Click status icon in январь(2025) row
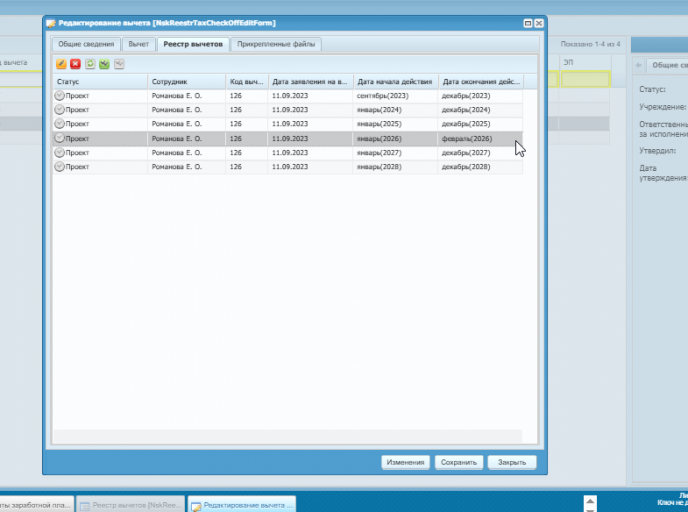Screen dimensions: 688x512 (59, 123)
